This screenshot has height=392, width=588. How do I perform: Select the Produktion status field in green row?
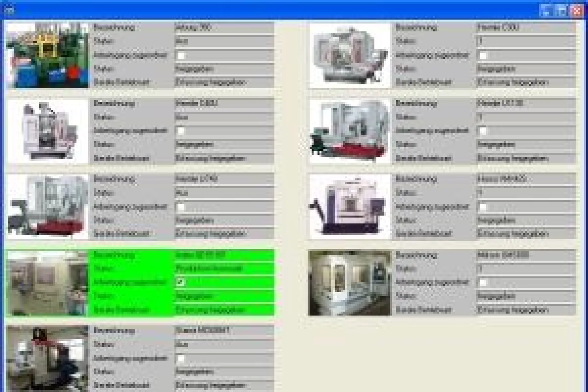[x=224, y=269]
